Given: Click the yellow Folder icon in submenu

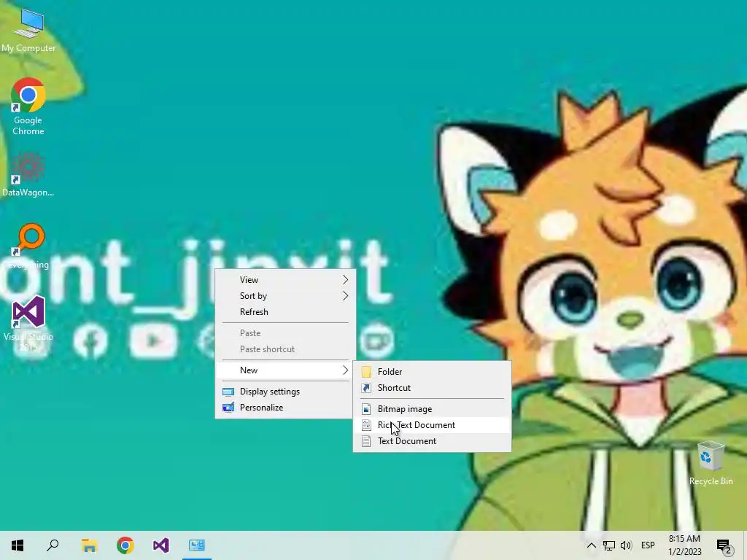Looking at the screenshot, I should click(x=366, y=371).
